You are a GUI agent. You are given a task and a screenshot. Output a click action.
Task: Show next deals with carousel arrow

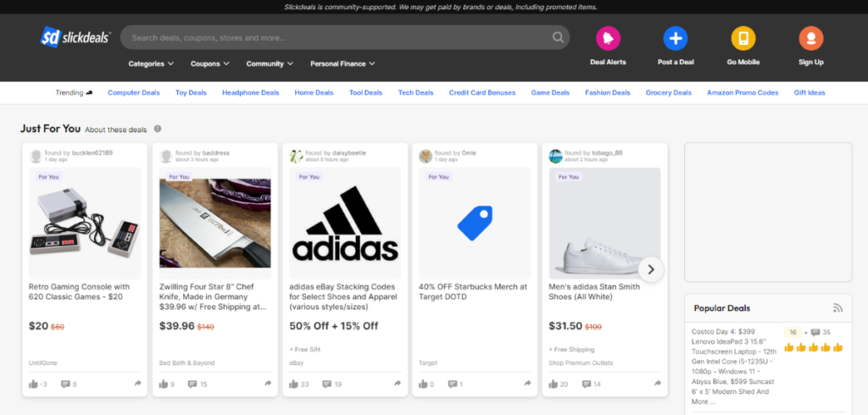pos(651,269)
